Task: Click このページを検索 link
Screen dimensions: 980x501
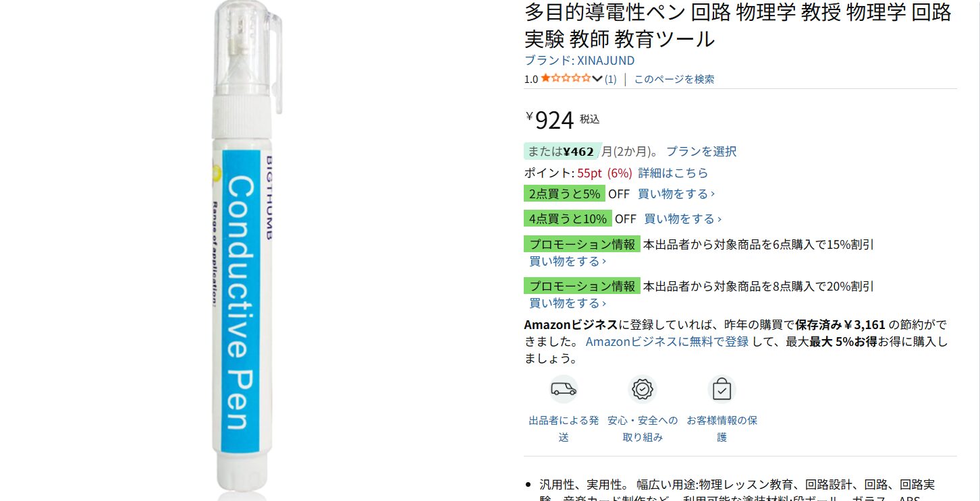Action: click(x=674, y=79)
